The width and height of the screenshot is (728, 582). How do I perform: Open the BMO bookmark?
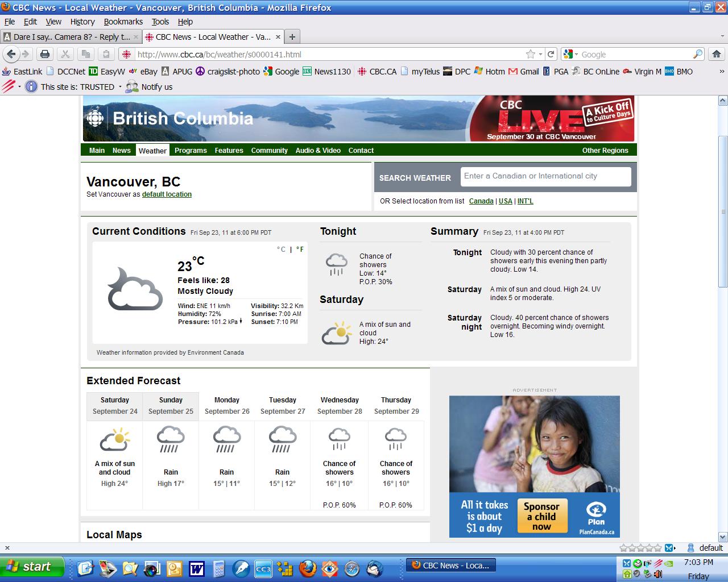tap(679, 71)
